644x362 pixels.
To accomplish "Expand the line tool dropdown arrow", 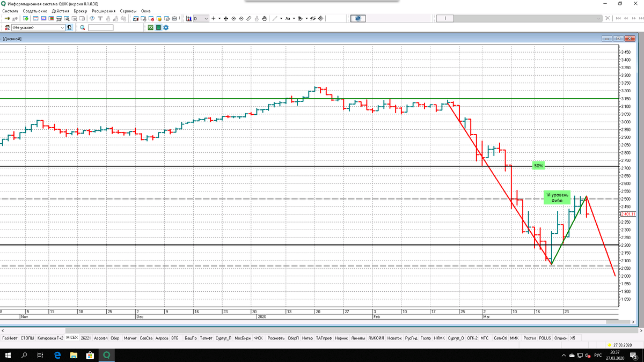I will click(281, 19).
